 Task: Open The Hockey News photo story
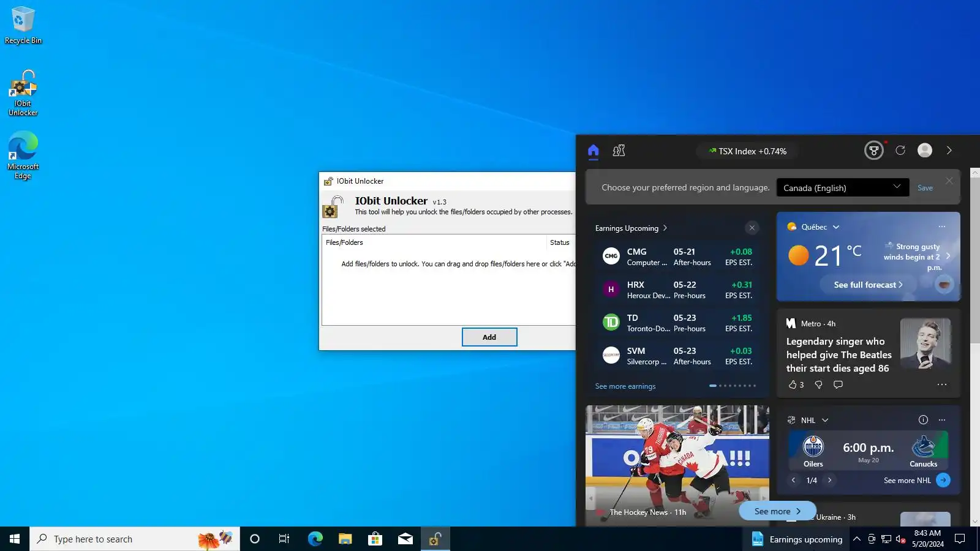677,465
